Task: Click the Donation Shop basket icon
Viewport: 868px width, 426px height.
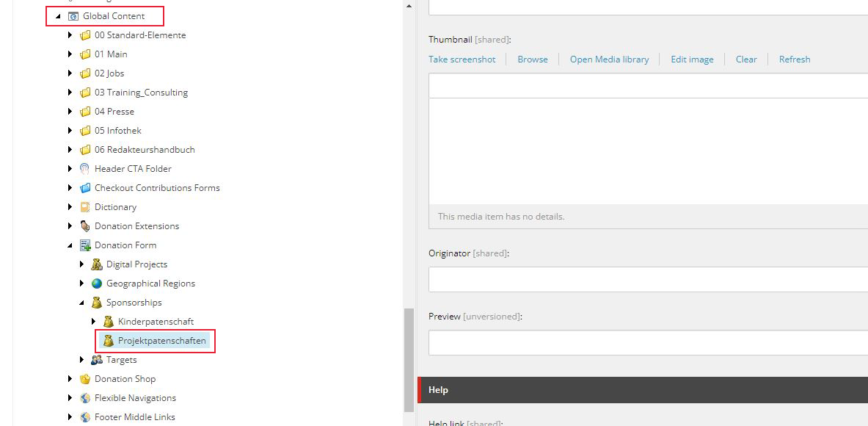Action: click(84, 379)
